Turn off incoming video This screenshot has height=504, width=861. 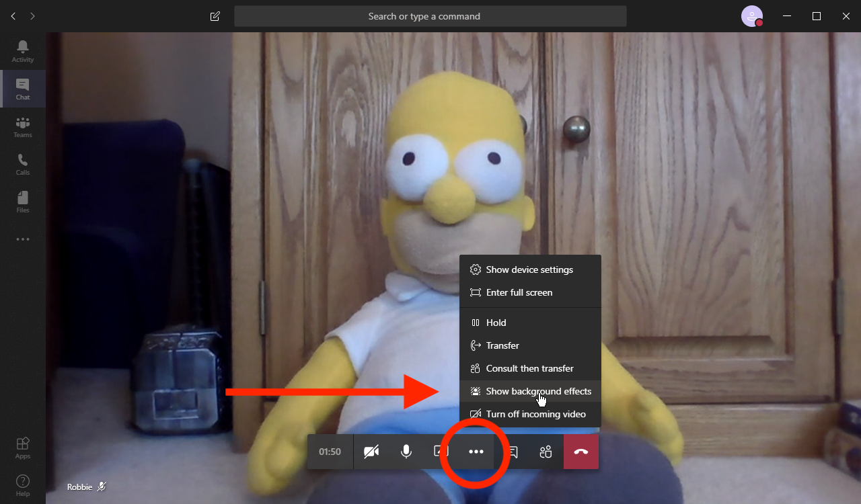530,414
